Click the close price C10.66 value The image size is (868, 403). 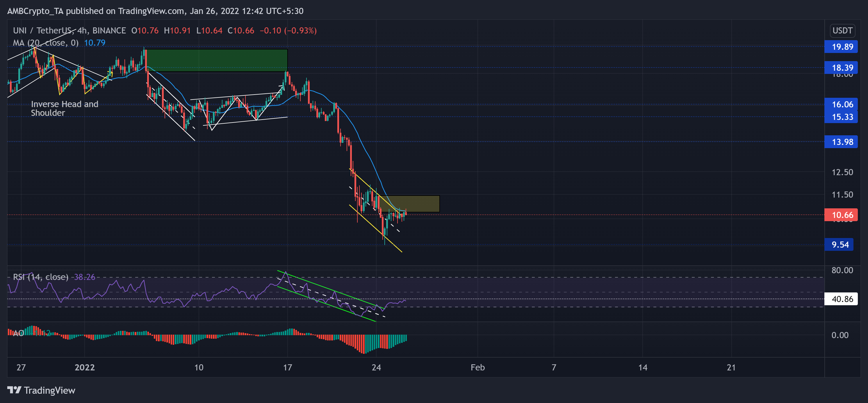tap(241, 30)
